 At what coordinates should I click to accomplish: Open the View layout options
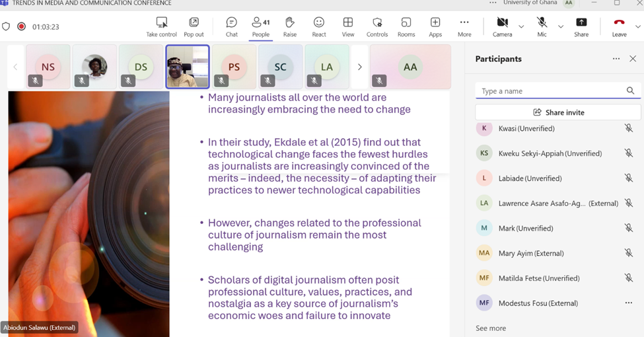(x=348, y=26)
